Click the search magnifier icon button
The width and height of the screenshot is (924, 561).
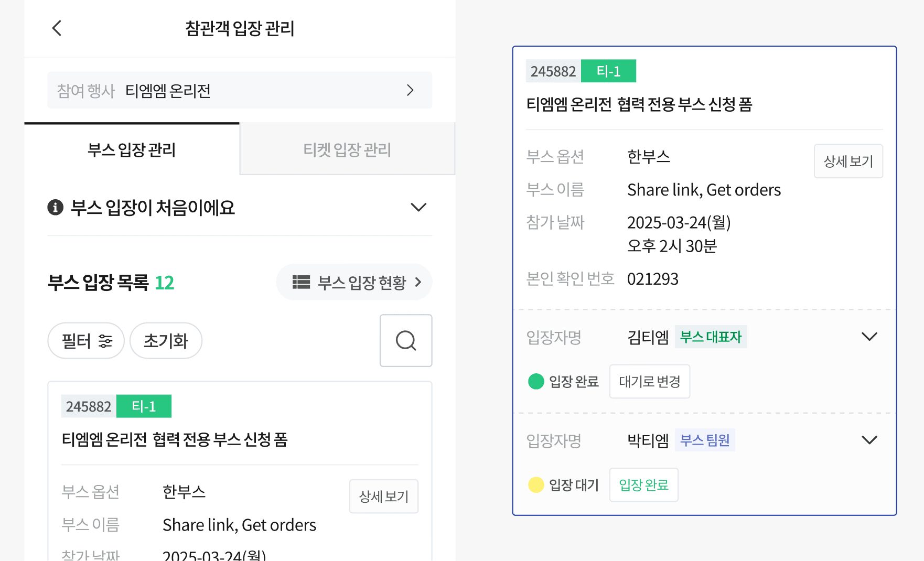pos(406,340)
